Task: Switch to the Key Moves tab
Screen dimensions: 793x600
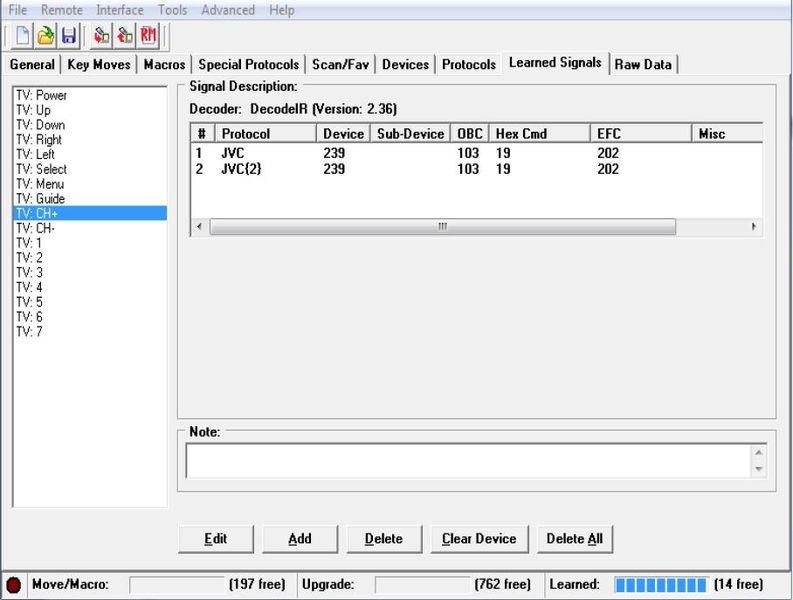Action: pyautogui.click(x=98, y=64)
